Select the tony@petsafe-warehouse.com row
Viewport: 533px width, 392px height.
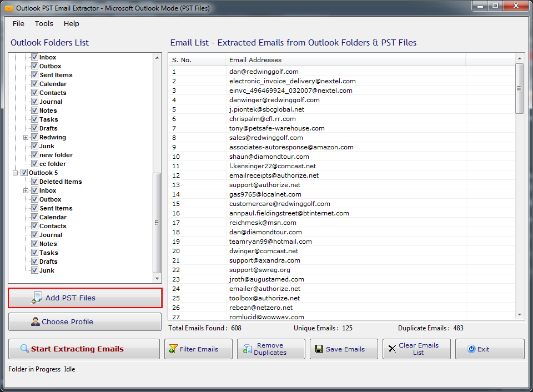(341, 128)
